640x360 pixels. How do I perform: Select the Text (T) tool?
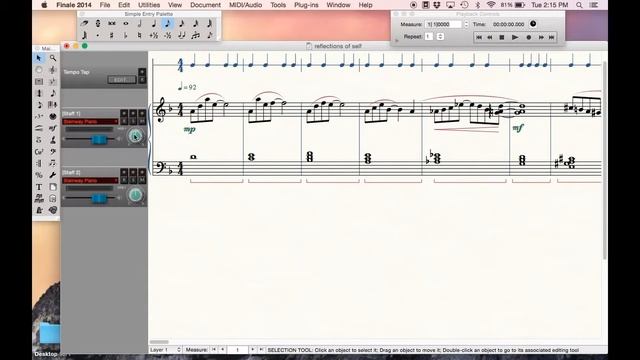39,187
